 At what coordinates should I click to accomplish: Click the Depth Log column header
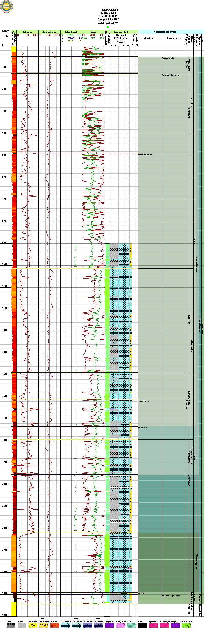pos(5,33)
